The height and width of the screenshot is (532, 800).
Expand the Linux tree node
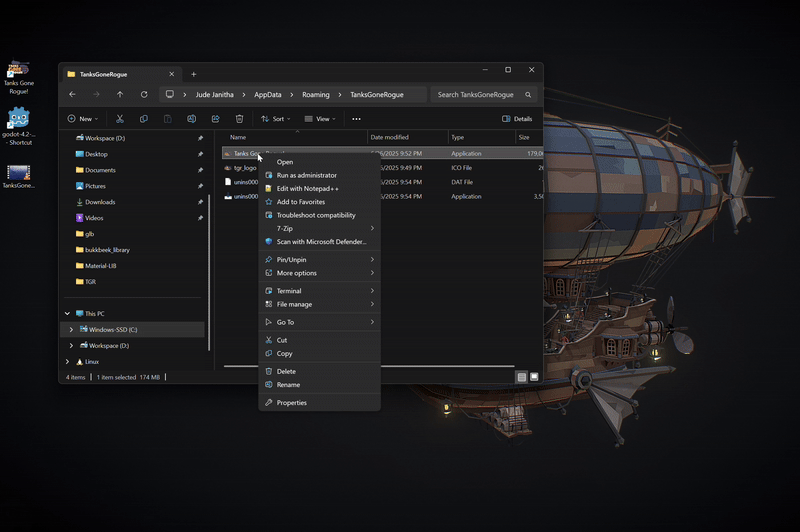pos(67,362)
